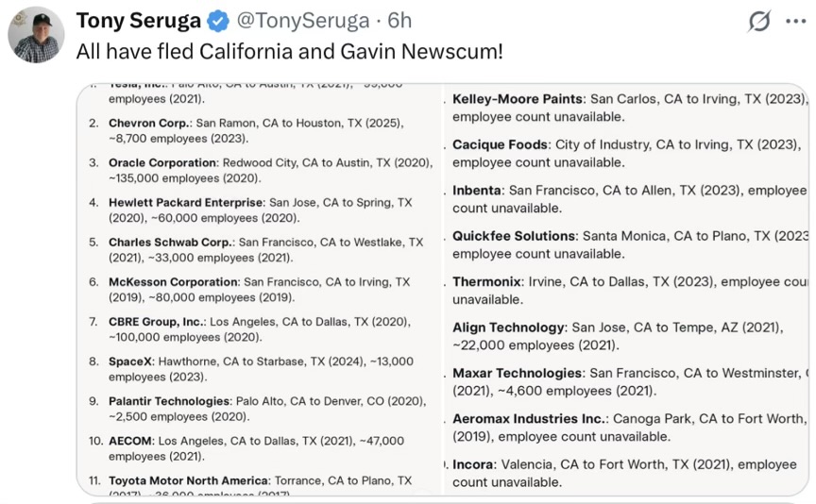
Task: Click the tweet text about California
Action: pos(290,52)
